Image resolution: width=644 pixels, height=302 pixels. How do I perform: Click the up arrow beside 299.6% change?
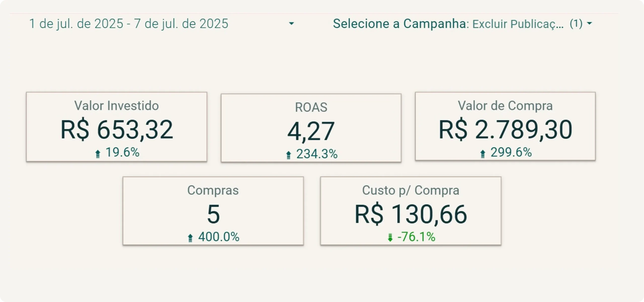[482, 154]
